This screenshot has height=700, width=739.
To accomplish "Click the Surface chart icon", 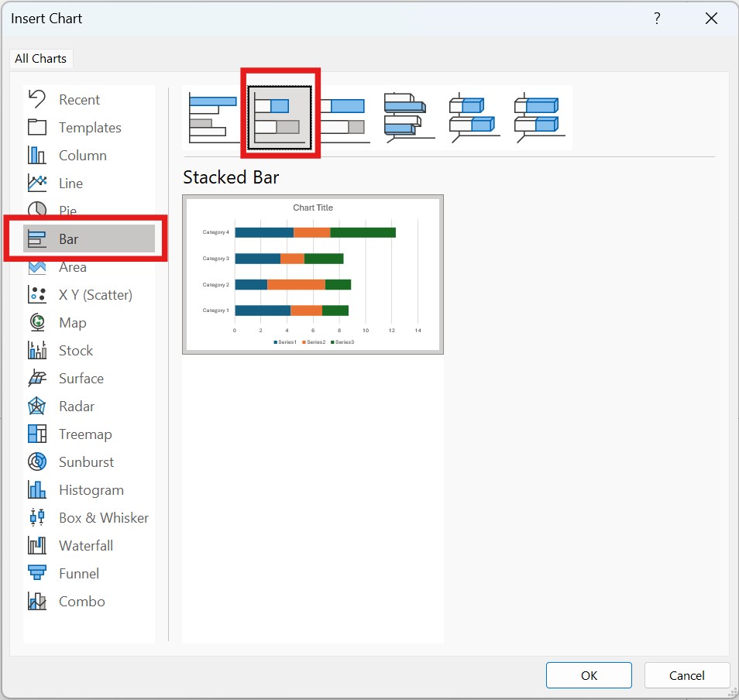I will (36, 378).
